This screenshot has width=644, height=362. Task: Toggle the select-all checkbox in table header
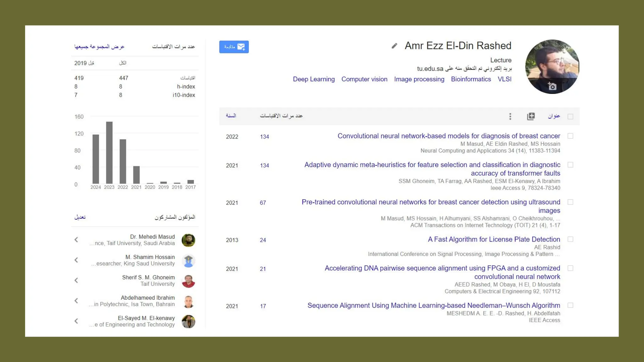(x=570, y=117)
